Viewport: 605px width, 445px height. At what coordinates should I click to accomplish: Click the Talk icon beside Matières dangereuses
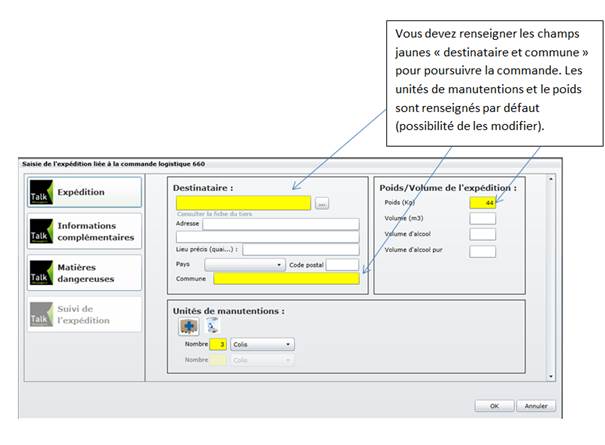coord(39,272)
